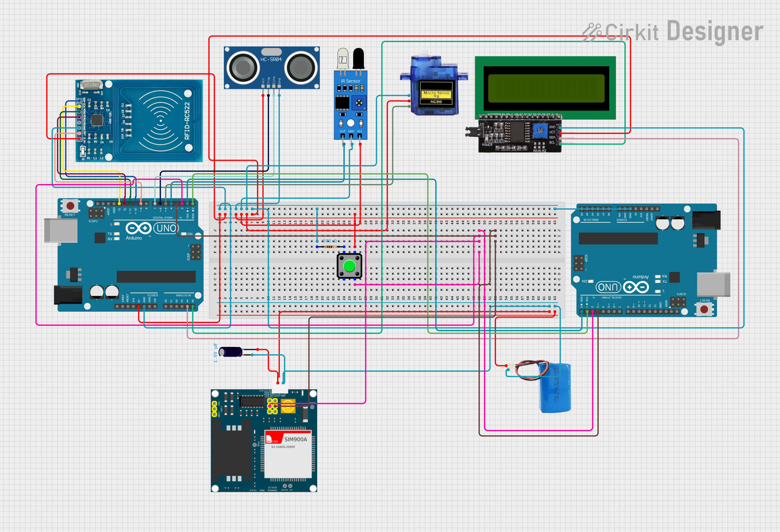
Task: Click the yellow antenna connector on SIM900A
Action: click(x=288, y=406)
